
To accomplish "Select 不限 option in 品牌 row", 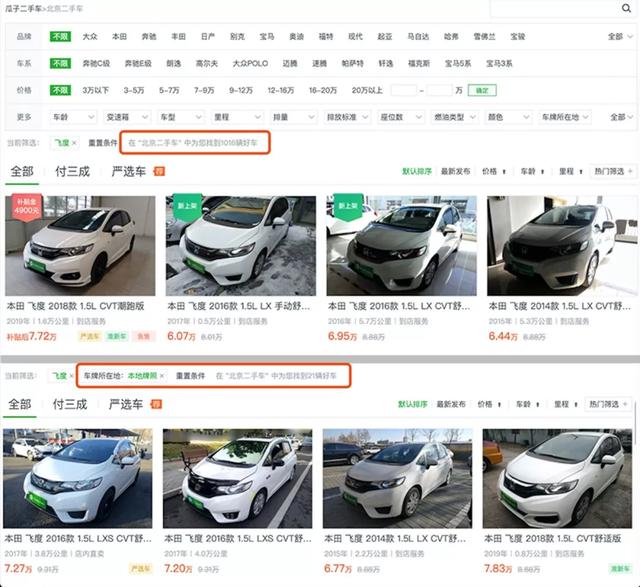I will (60, 36).
